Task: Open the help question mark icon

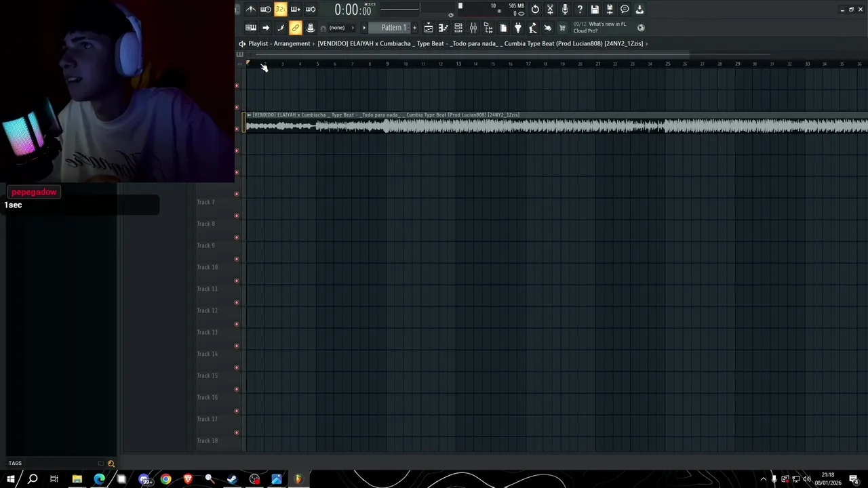Action: tap(580, 9)
